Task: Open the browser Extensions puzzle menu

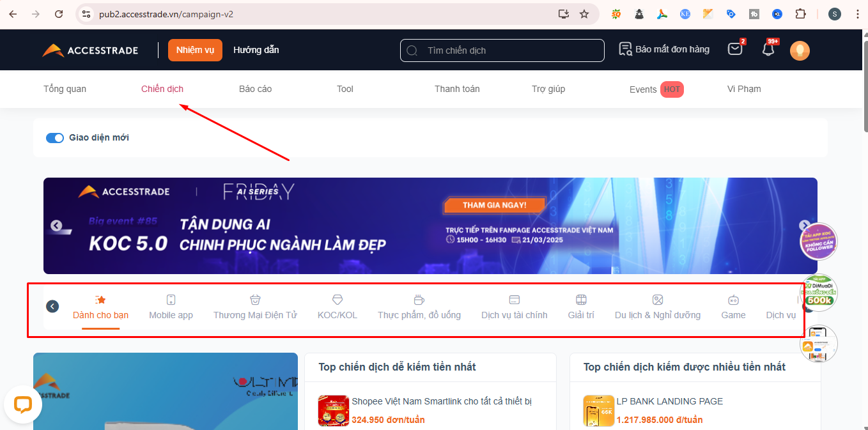Action: click(800, 14)
